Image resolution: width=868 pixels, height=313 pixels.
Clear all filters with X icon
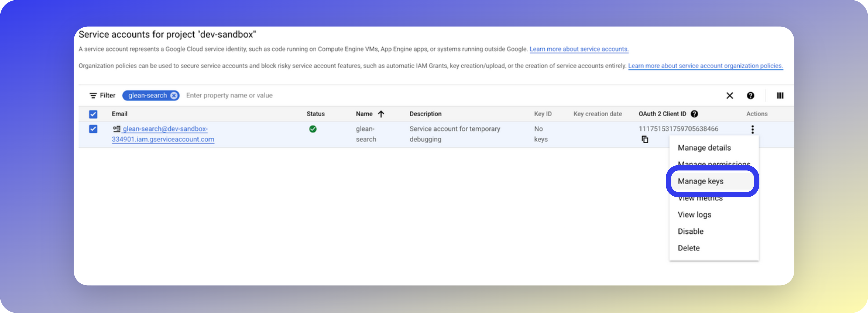tap(729, 95)
